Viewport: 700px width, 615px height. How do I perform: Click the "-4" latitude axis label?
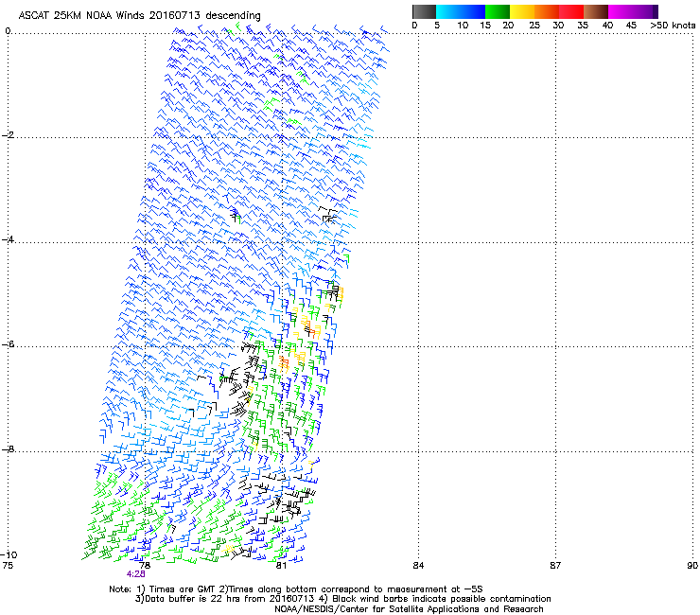(x=9, y=239)
